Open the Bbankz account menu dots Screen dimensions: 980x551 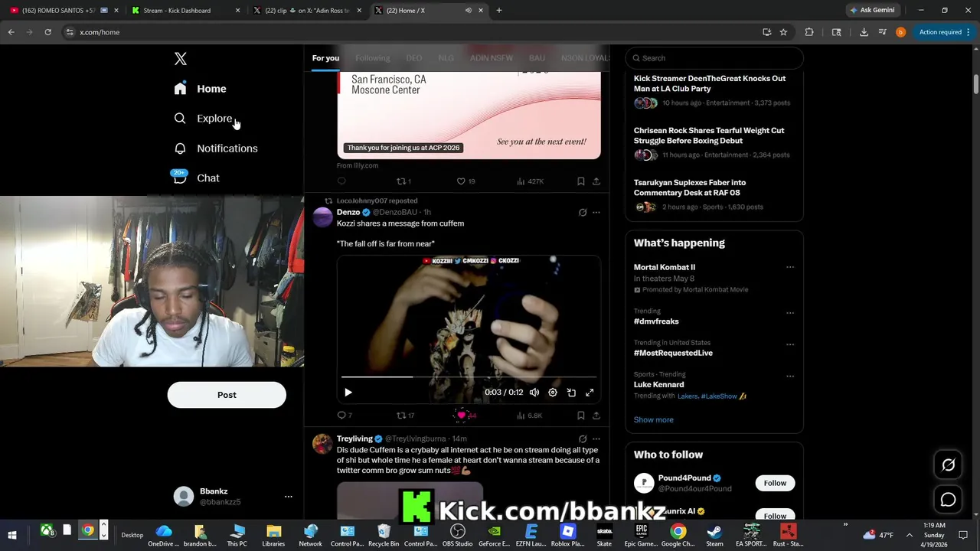(289, 497)
